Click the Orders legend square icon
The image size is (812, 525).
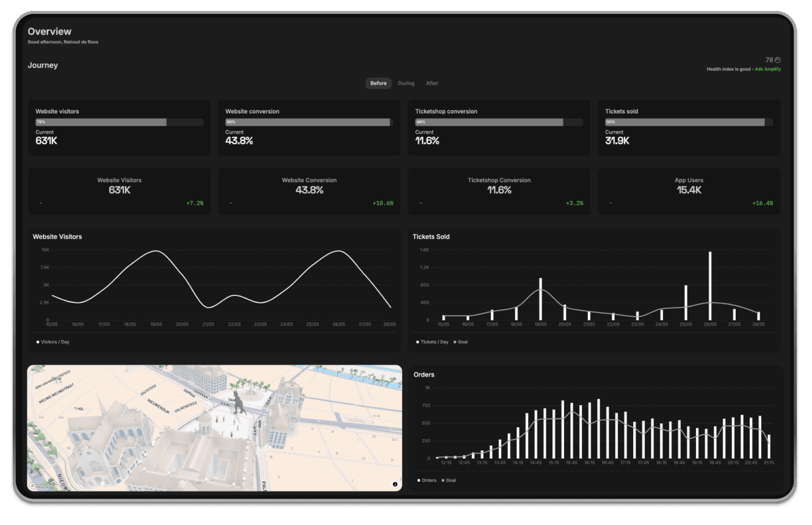click(419, 480)
